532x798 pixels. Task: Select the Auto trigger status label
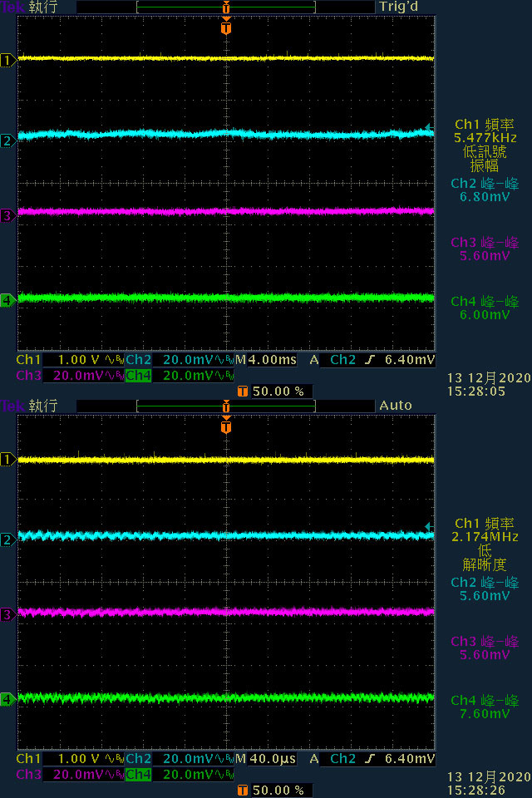pyautogui.click(x=396, y=406)
